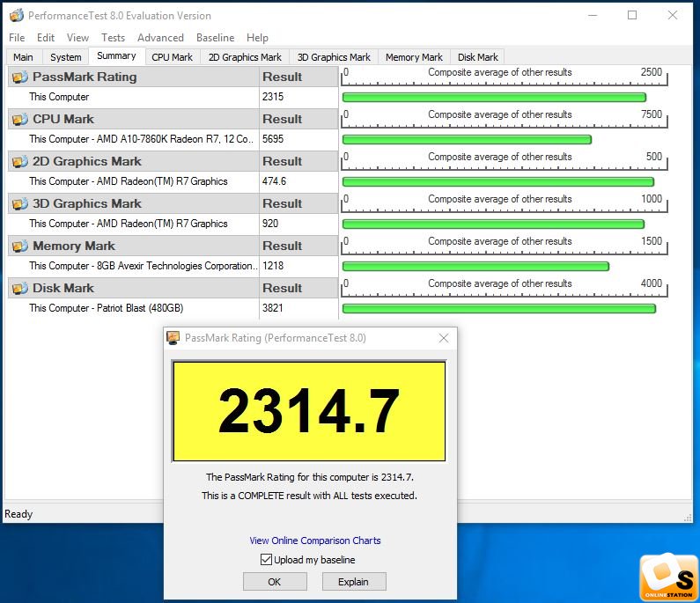
Task: Open the Advanced menu
Action: [160, 38]
